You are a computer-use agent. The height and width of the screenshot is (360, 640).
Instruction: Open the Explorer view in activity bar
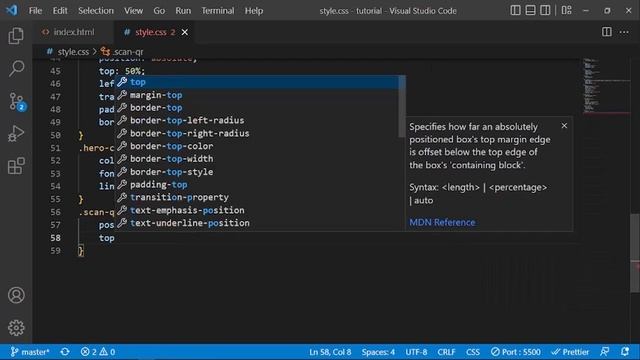click(16, 36)
